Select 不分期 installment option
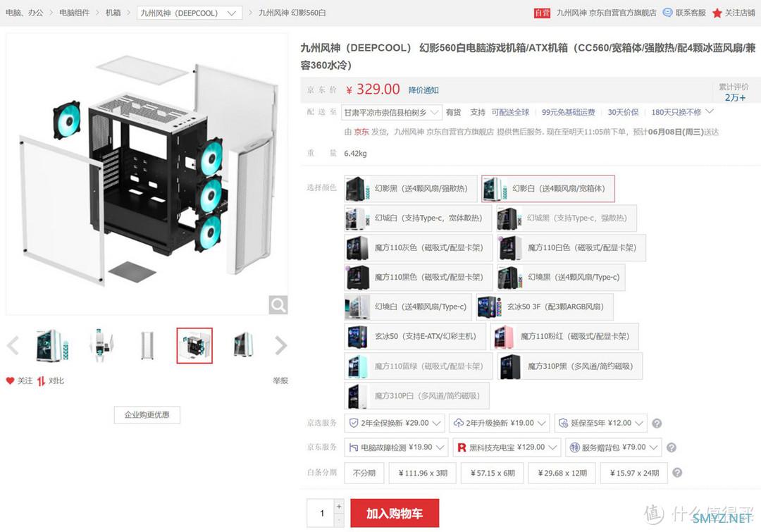Image resolution: width=761 pixels, height=532 pixels. point(364,473)
